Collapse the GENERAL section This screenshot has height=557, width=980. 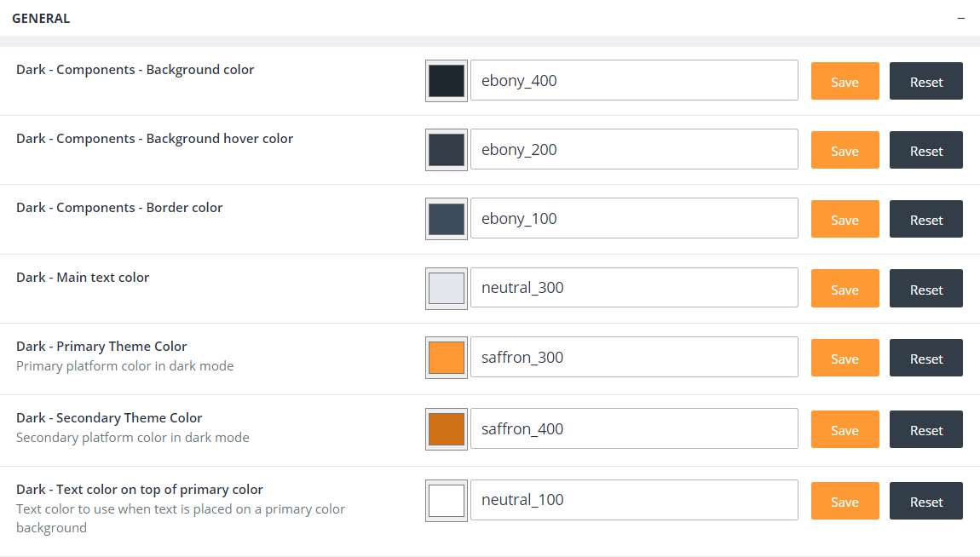(960, 18)
